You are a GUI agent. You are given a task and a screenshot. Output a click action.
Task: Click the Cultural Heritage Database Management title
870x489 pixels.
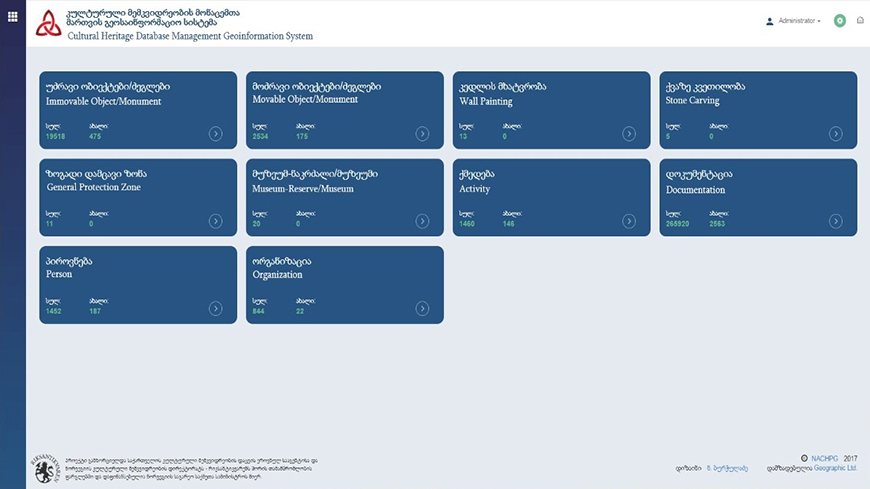point(190,36)
